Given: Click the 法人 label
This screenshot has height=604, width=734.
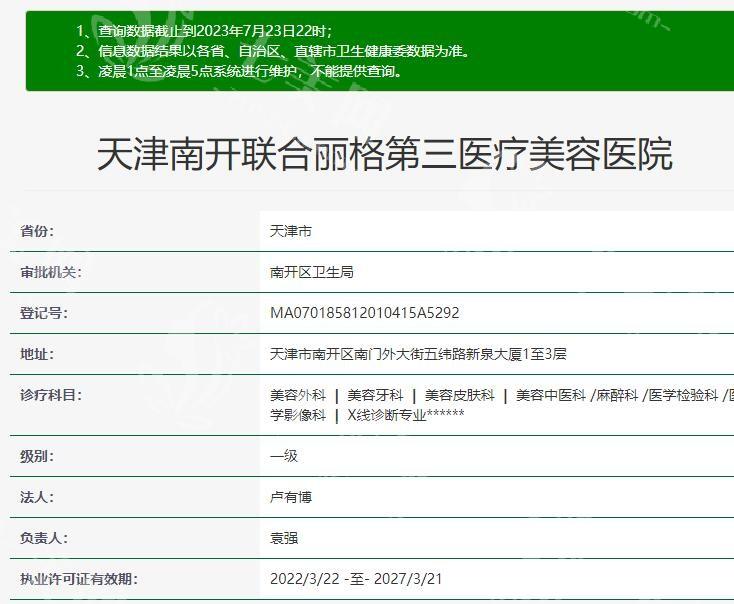Looking at the screenshot, I should pyautogui.click(x=37, y=497).
